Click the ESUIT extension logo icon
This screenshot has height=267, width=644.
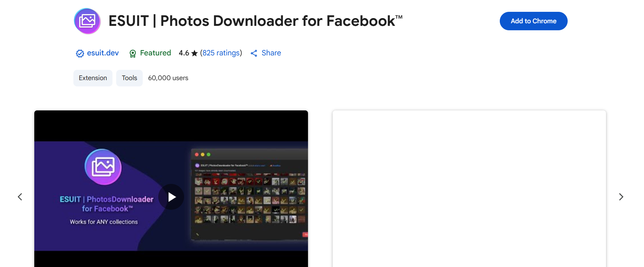coord(87,21)
